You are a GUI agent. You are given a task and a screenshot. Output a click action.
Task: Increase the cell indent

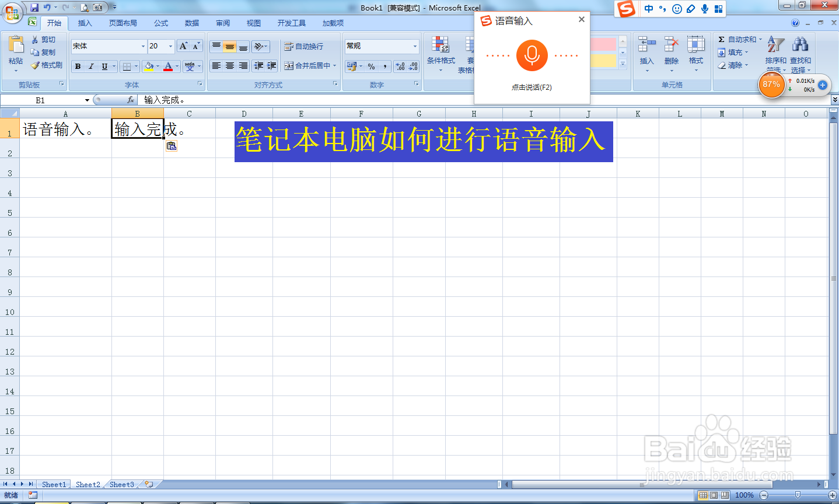[x=271, y=66]
